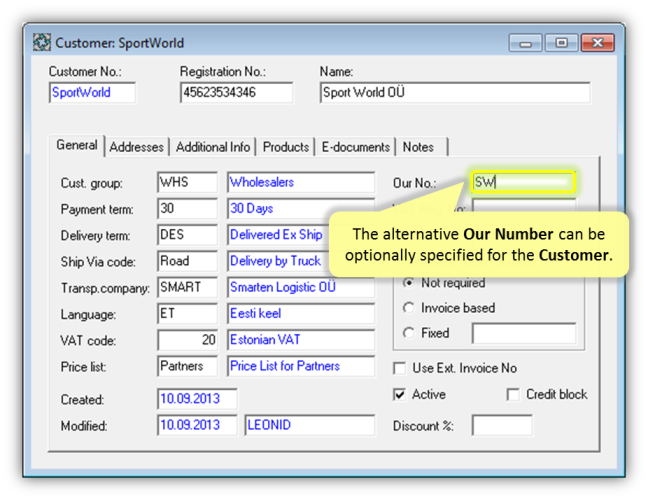Click the Price List for Partners description

(301, 366)
